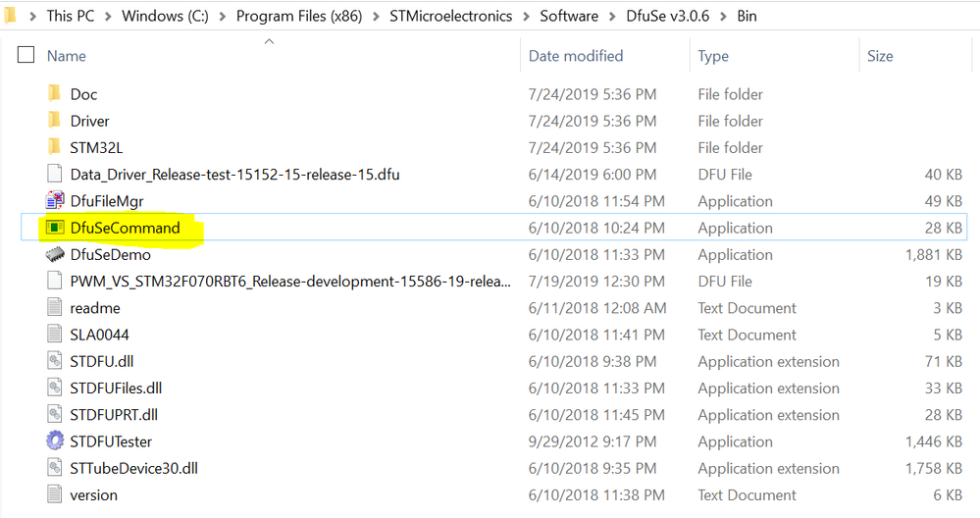Sort files by the Size column header
This screenshot has height=518, width=980.
tap(880, 56)
